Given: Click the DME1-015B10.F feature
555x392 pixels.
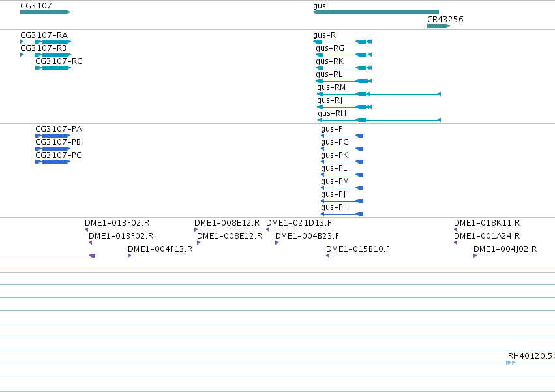Looking at the screenshot, I should click(328, 256).
